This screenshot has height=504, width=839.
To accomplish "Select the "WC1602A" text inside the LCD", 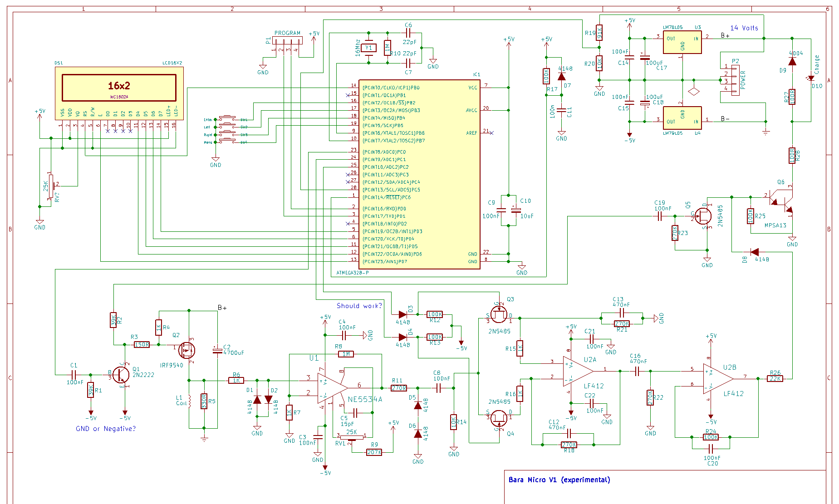I will [119, 97].
